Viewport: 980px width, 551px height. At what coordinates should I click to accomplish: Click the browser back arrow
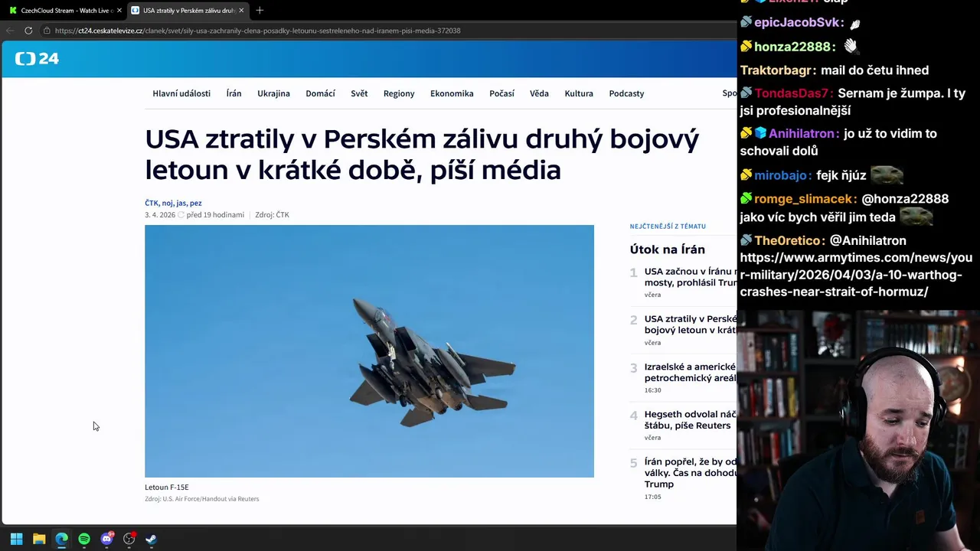point(10,31)
